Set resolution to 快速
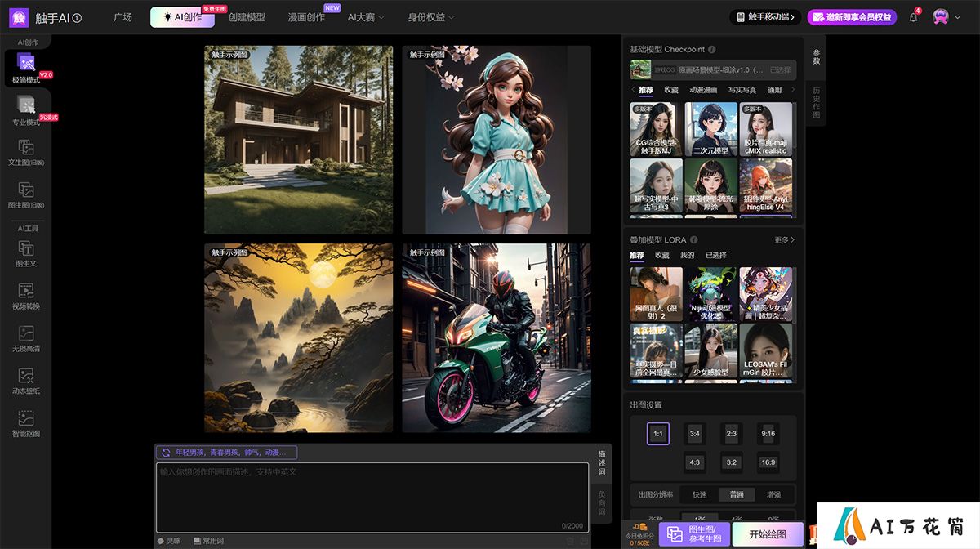Viewport: 980px width, 549px height. pos(700,494)
